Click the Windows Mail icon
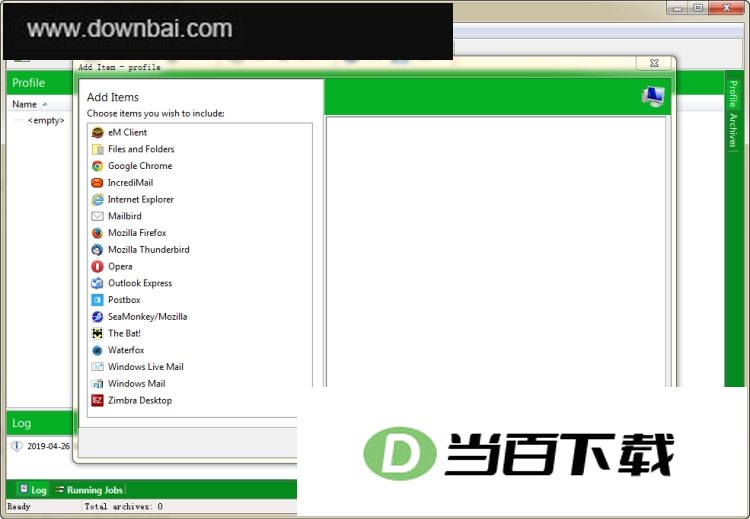The image size is (750, 519). [x=98, y=384]
